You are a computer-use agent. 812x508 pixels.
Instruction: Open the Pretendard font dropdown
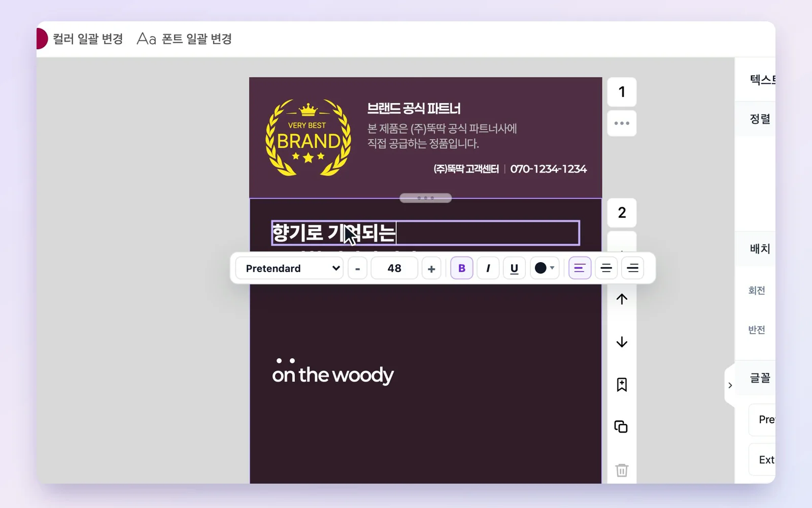(290, 268)
